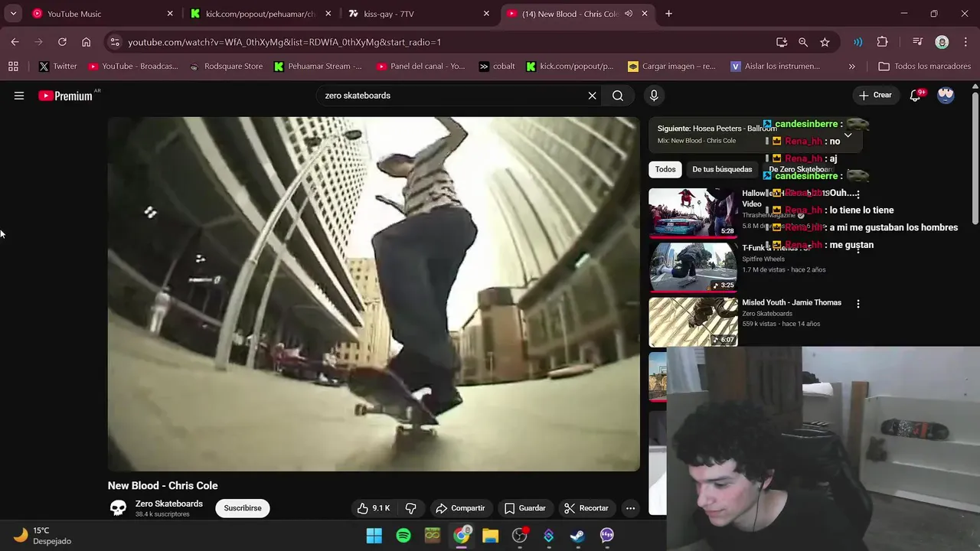
Task: Go back with the browser back arrow
Action: 15,42
